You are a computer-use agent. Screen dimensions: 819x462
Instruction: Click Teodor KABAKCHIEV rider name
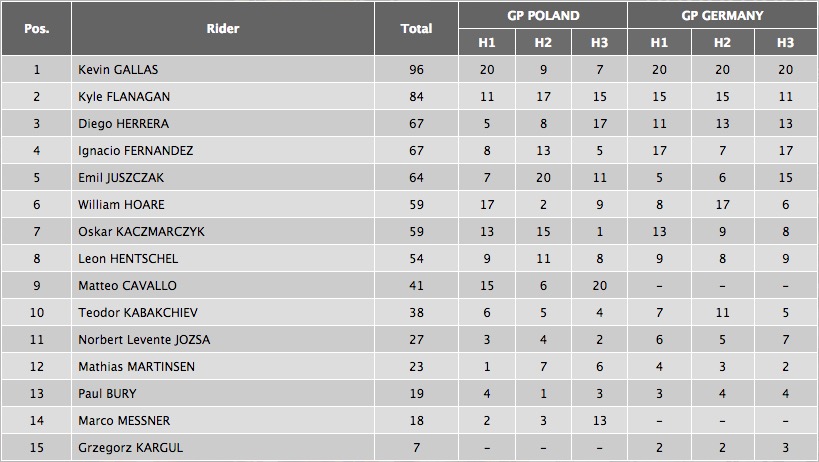point(133,313)
